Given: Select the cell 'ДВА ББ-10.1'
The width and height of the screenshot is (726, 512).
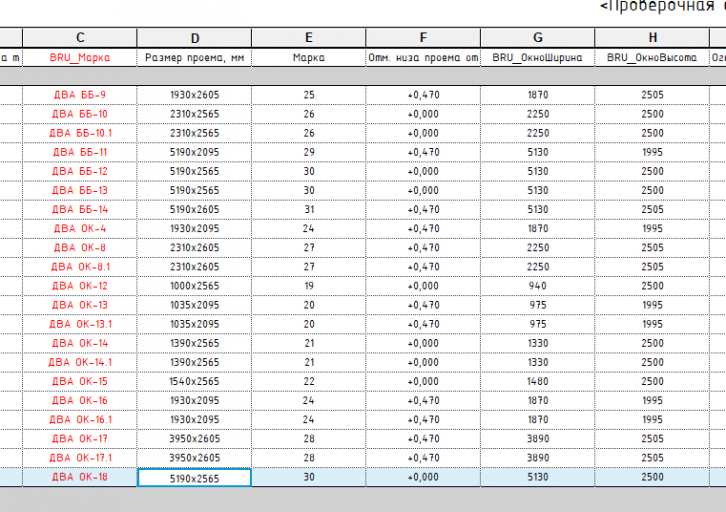Looking at the screenshot, I should tap(80, 133).
